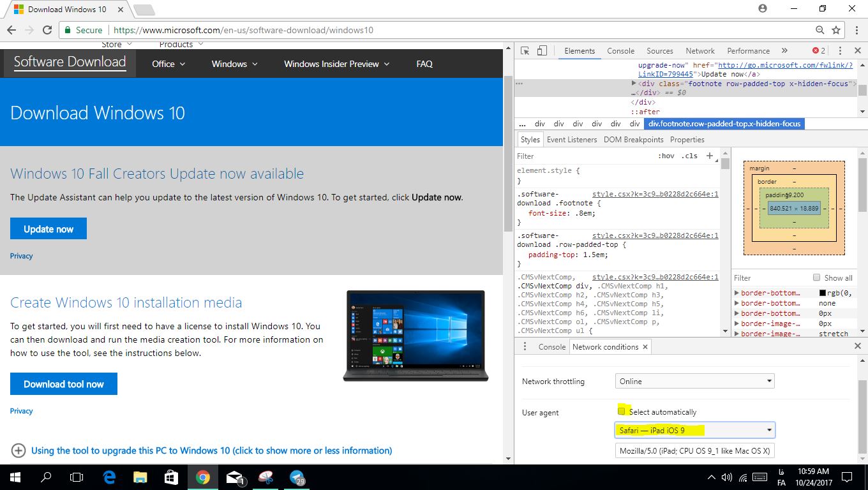868x490 pixels.
Task: Click the user agent string text field
Action: click(694, 451)
